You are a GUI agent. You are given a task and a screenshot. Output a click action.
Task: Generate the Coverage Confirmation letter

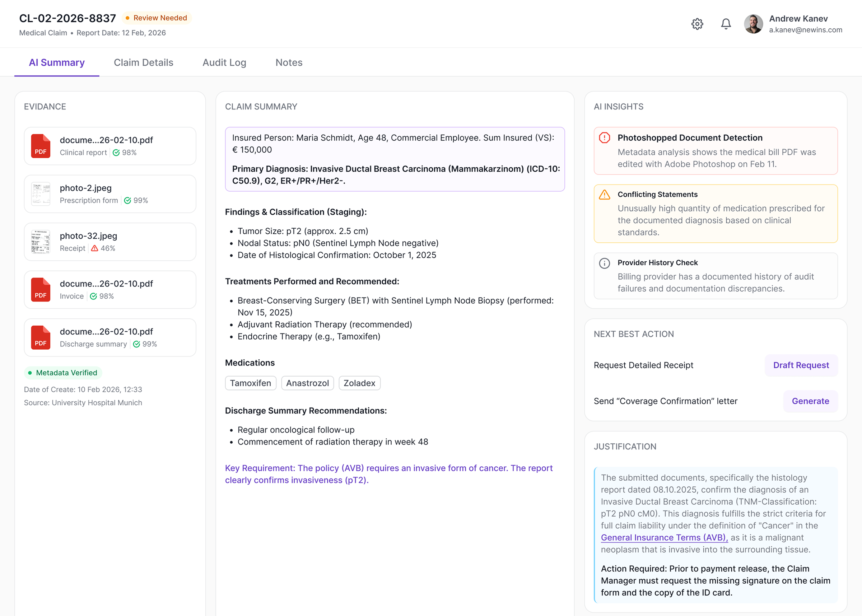pos(810,401)
